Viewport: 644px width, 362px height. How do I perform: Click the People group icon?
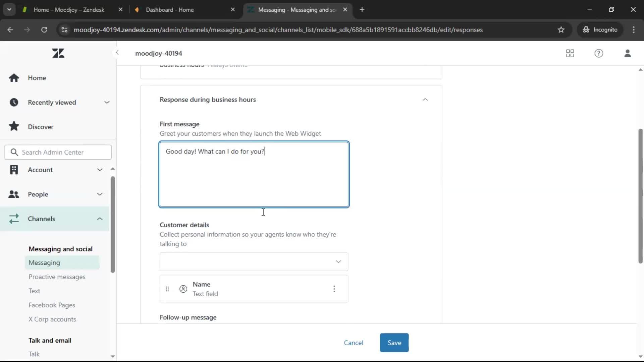point(14,194)
